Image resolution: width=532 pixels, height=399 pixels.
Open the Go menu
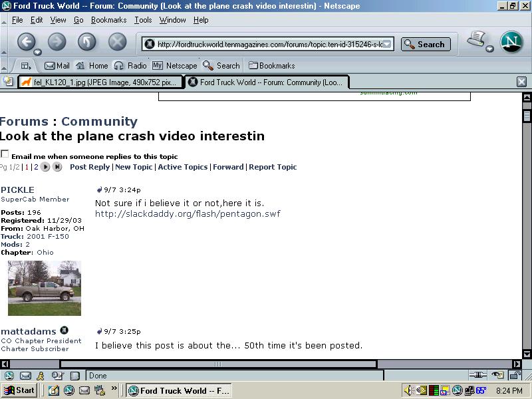point(78,20)
